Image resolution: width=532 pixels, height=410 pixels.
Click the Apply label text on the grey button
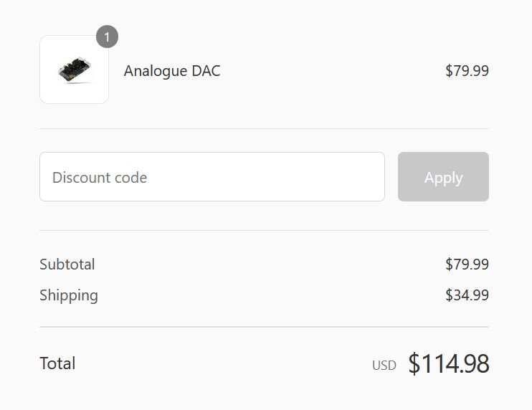pyautogui.click(x=443, y=178)
